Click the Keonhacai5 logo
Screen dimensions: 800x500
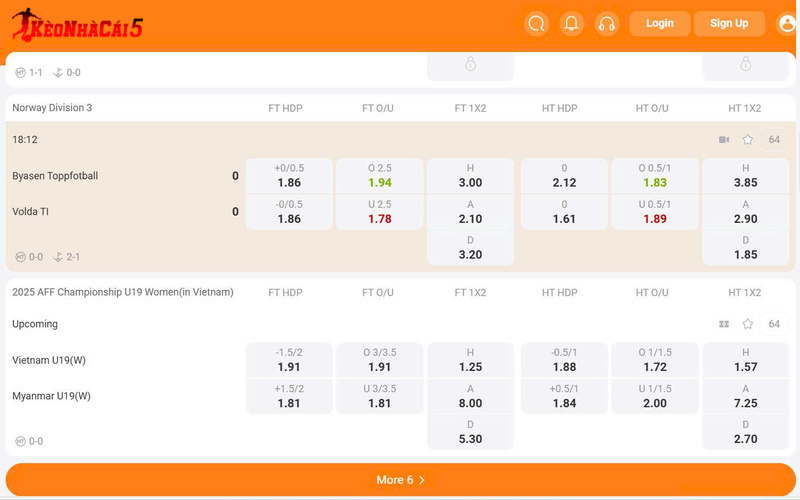pyautogui.click(x=77, y=25)
